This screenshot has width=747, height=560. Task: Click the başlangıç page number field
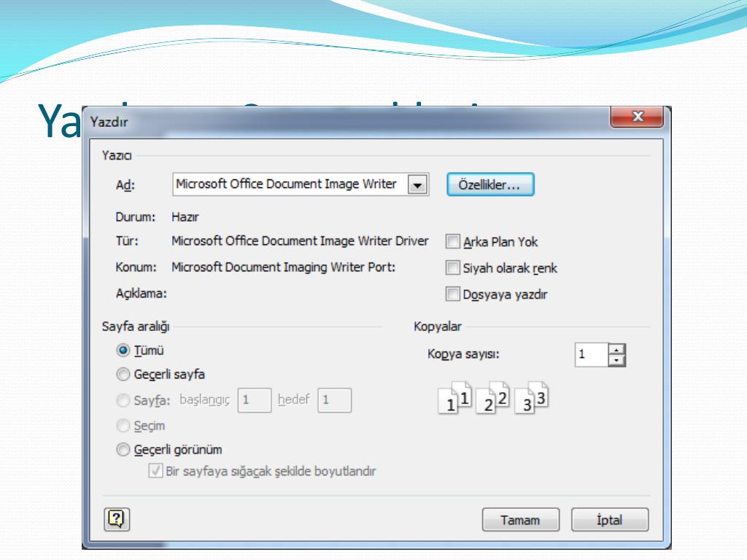tap(255, 400)
